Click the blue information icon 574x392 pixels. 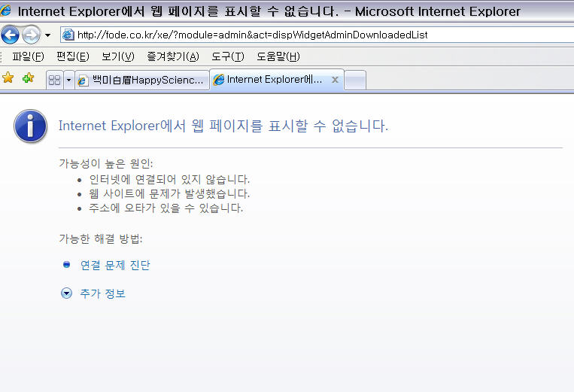coord(30,126)
